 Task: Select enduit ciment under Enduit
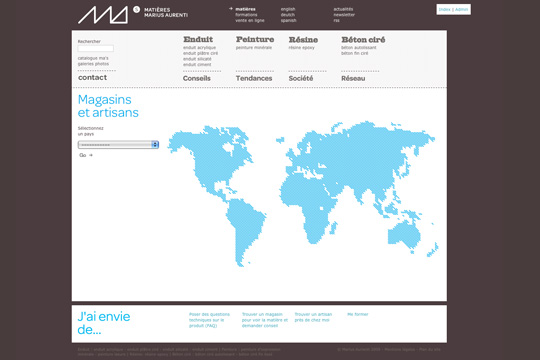(x=197, y=64)
